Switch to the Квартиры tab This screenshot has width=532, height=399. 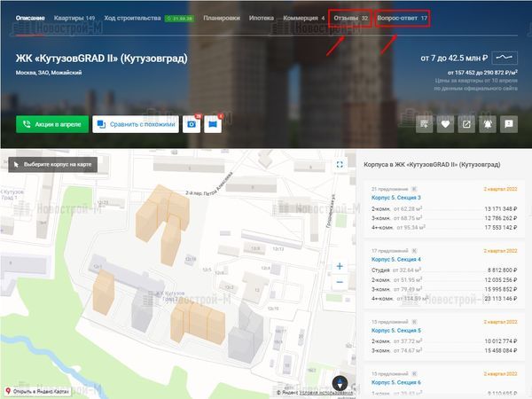74,18
